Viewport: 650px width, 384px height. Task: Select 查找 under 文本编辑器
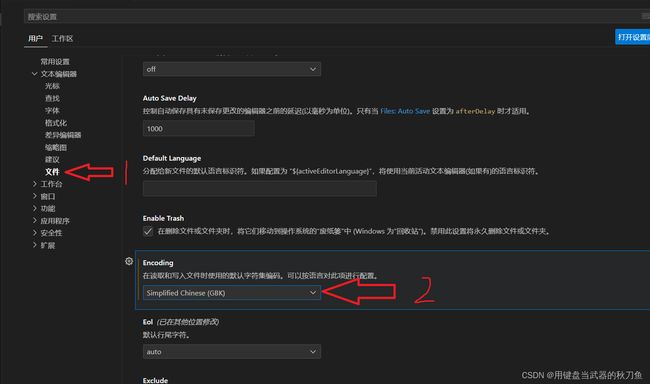(52, 98)
